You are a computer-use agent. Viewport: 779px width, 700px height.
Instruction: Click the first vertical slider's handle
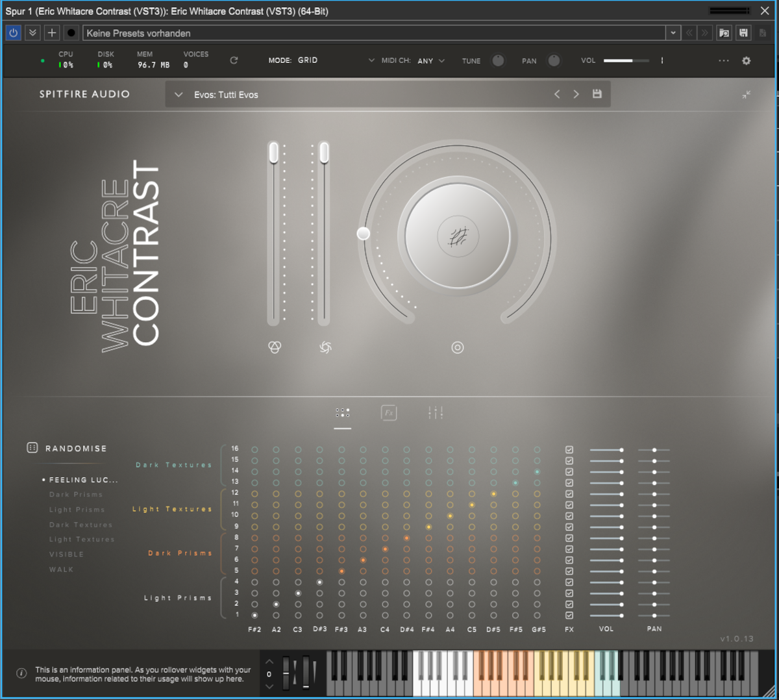click(274, 153)
